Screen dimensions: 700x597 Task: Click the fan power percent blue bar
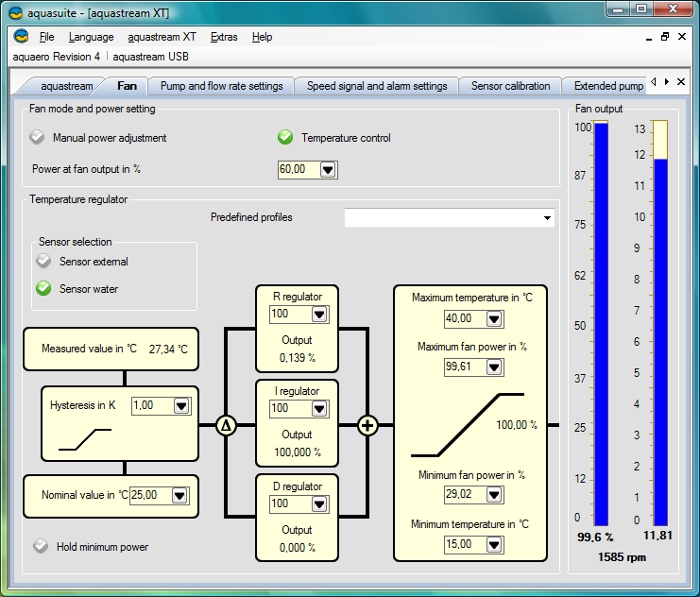tap(602, 324)
